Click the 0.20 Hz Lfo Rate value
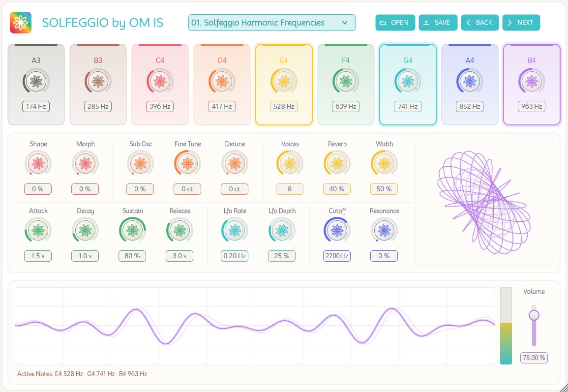 (x=235, y=256)
